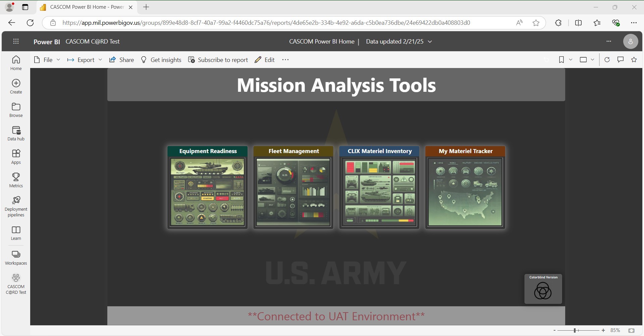Click Subscribe to report
Viewport: 644px width, 336px height.
pos(218,60)
